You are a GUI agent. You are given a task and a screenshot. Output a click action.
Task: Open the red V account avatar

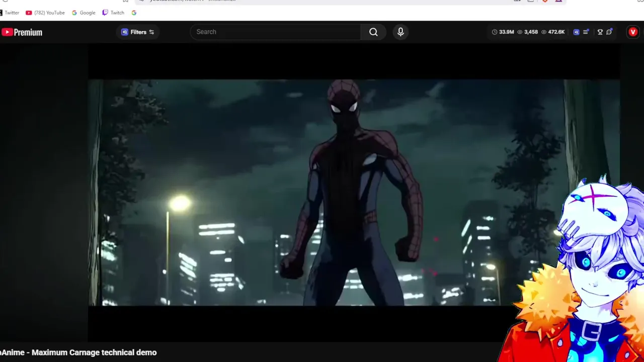click(x=633, y=32)
